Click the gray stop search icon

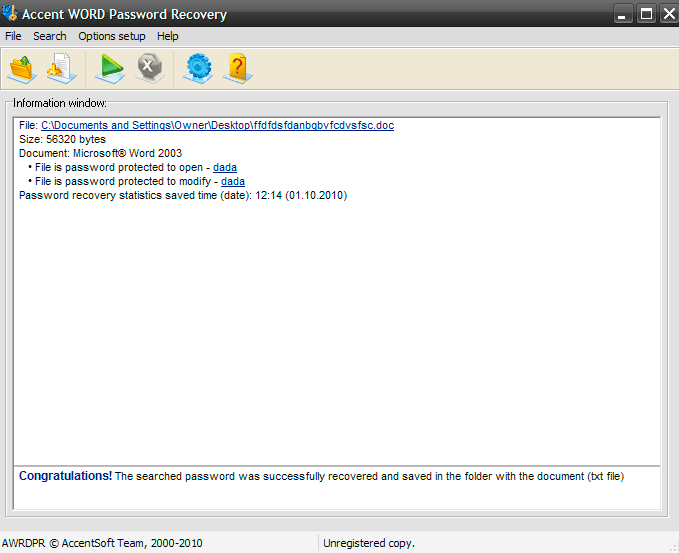150,68
